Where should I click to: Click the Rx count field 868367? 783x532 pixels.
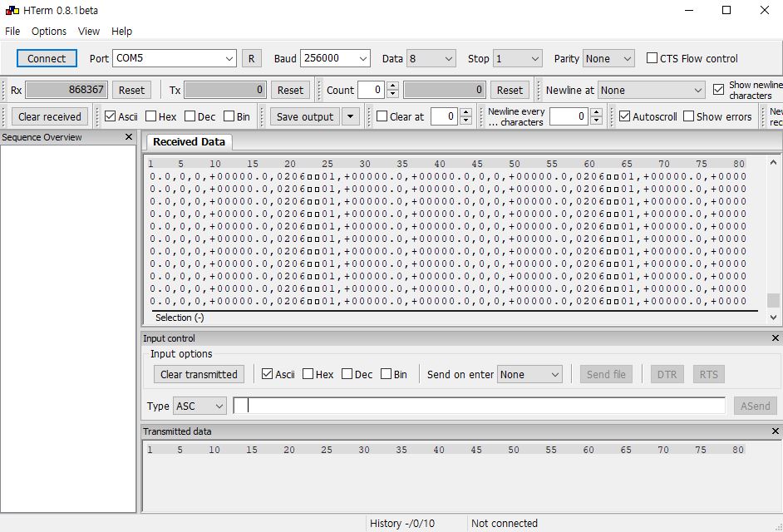[66, 91]
